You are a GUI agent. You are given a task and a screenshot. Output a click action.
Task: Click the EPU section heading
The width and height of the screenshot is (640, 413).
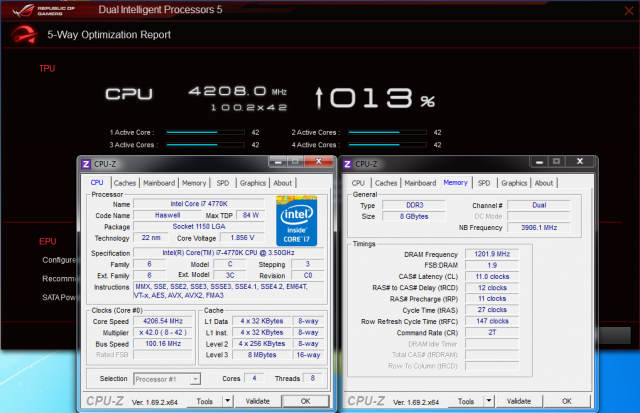click(47, 241)
